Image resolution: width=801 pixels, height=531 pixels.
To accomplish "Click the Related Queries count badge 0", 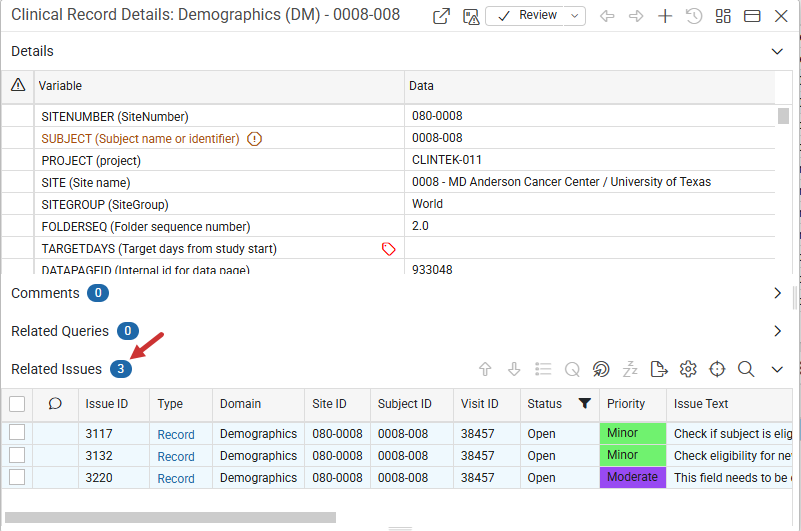I will pos(128,331).
